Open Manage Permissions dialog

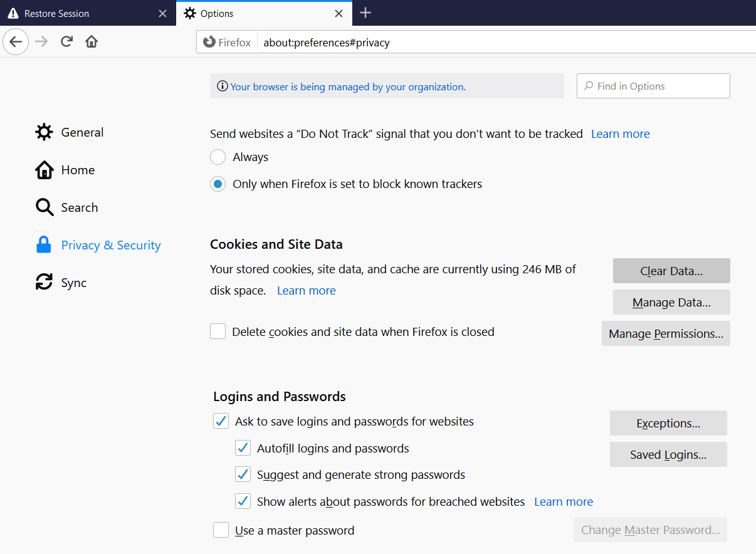tap(666, 333)
